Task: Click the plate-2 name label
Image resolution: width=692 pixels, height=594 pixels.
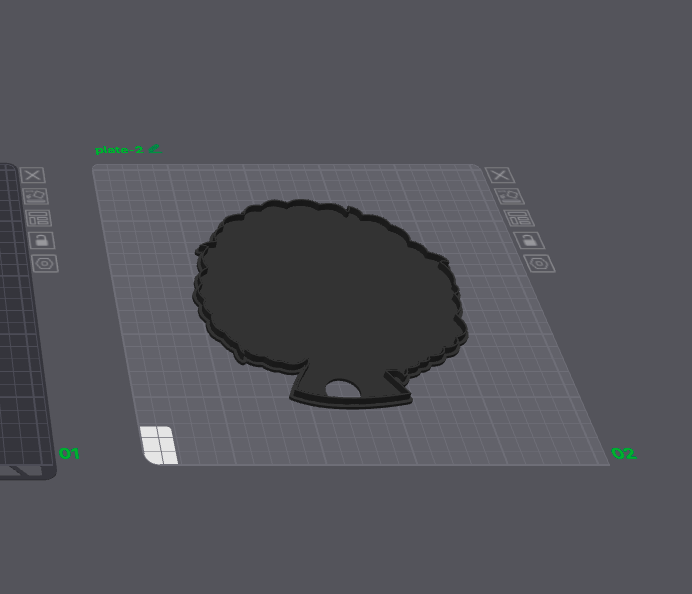Action: 119,150
